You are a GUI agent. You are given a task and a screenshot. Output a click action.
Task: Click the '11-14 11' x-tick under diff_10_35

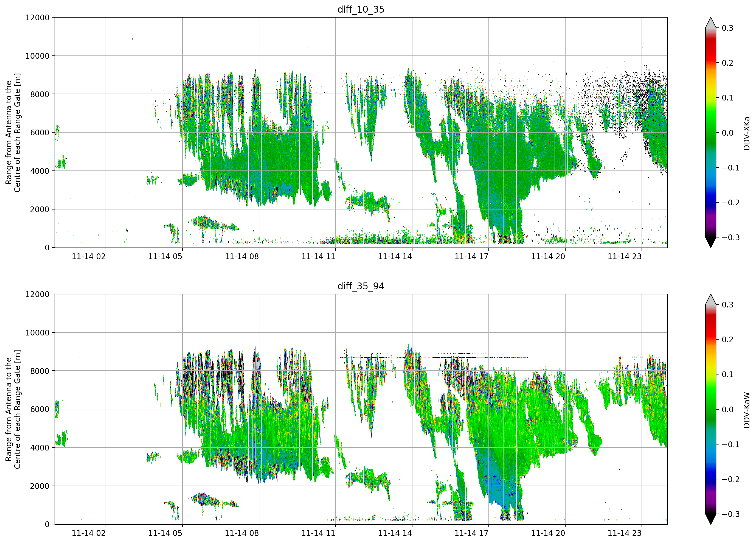click(x=318, y=256)
